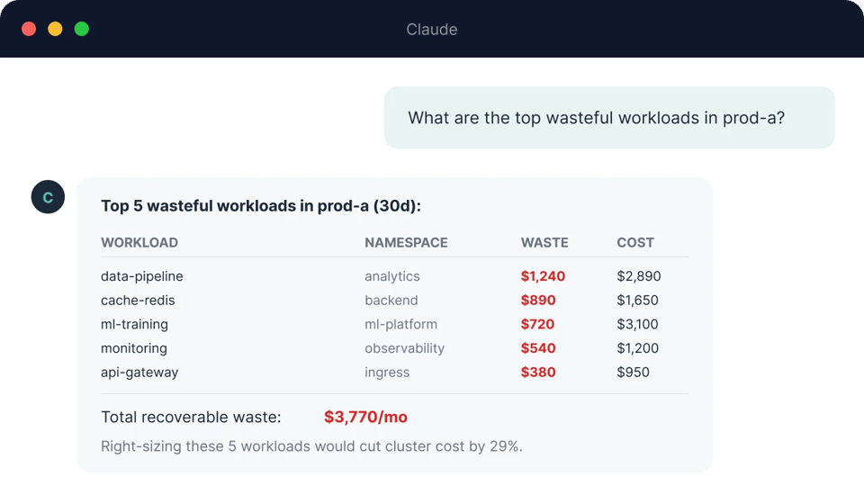
Task: Click the Claude window title
Action: tap(432, 29)
